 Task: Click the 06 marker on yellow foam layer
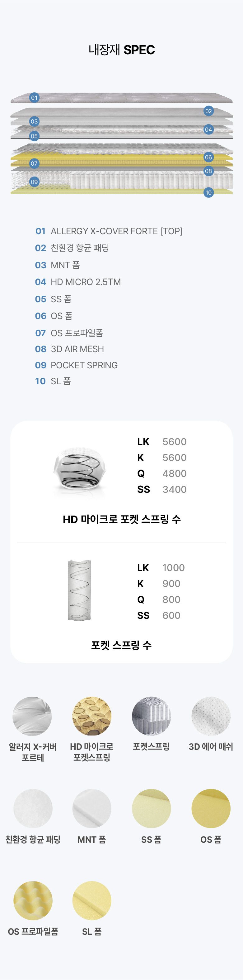(208, 157)
